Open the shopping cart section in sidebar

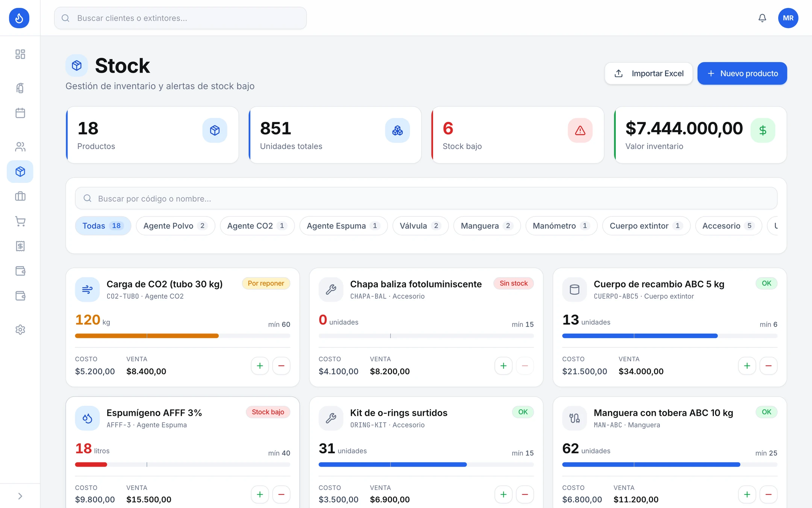click(20, 221)
